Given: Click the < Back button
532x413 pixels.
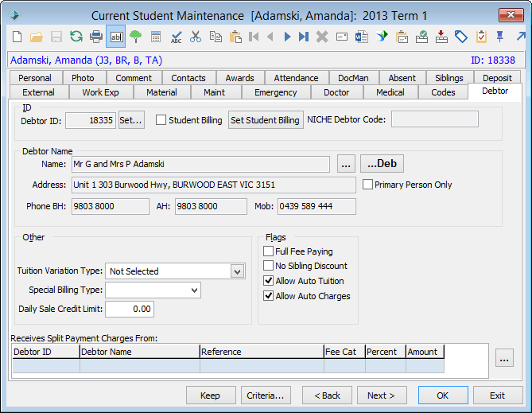Looking at the screenshot, I should [327, 395].
